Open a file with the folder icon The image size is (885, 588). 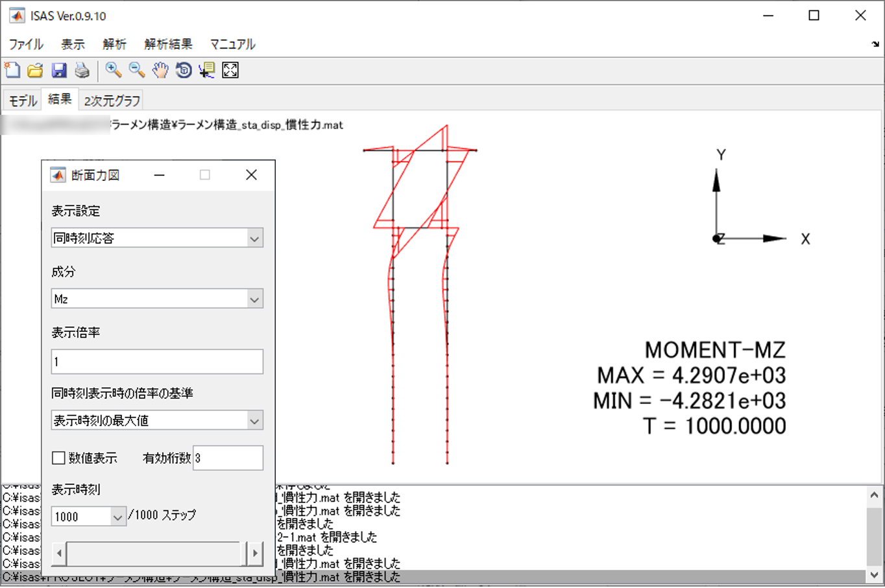coord(35,70)
